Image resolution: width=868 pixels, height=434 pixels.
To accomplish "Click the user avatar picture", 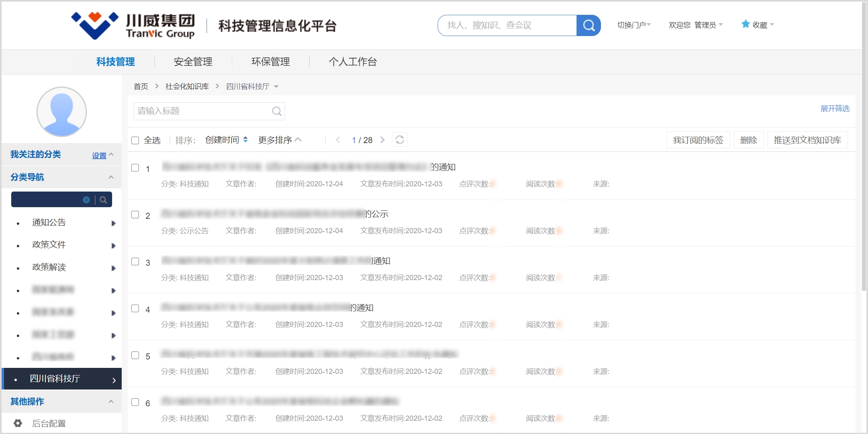I will [62, 112].
